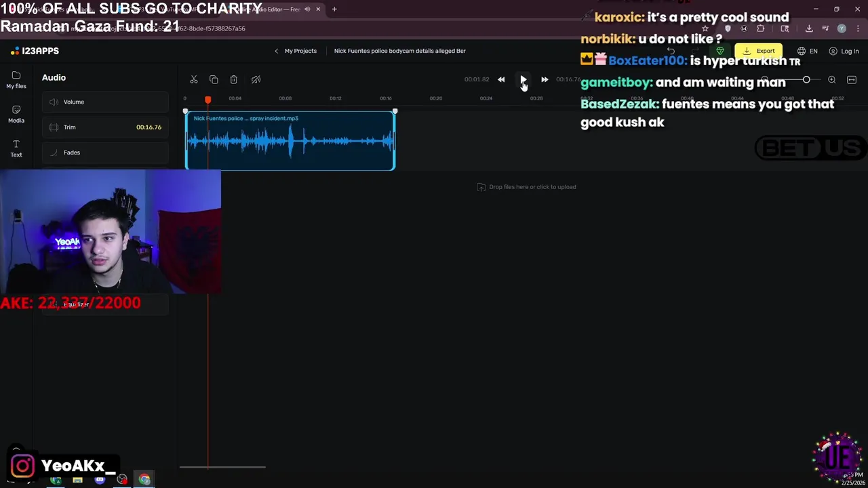Adjust the timeline zoom slider handle
This screenshot has height=488, width=868.
pos(806,80)
